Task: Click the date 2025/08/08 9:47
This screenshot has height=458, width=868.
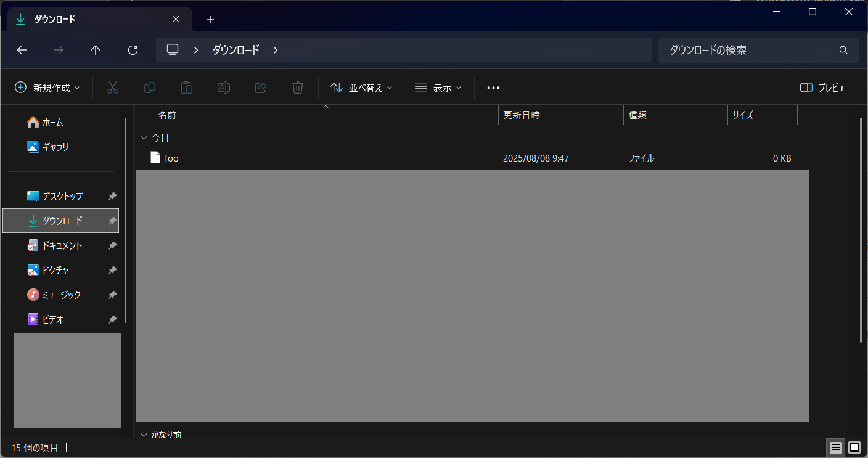Action: (x=536, y=158)
